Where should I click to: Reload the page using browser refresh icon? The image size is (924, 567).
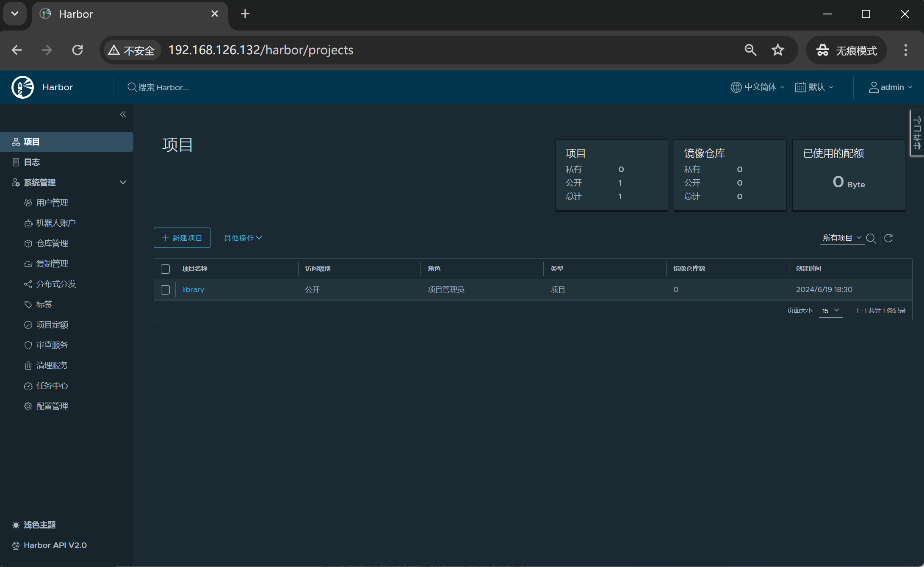(77, 50)
